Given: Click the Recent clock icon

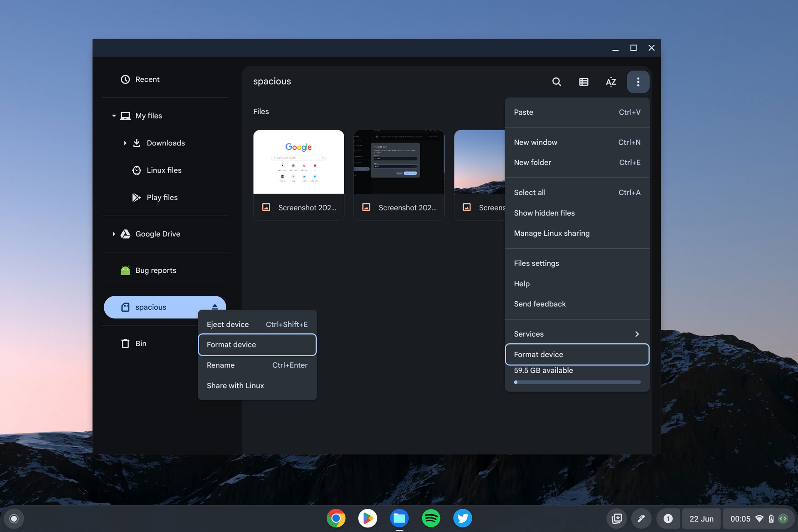Looking at the screenshot, I should pyautogui.click(x=125, y=79).
